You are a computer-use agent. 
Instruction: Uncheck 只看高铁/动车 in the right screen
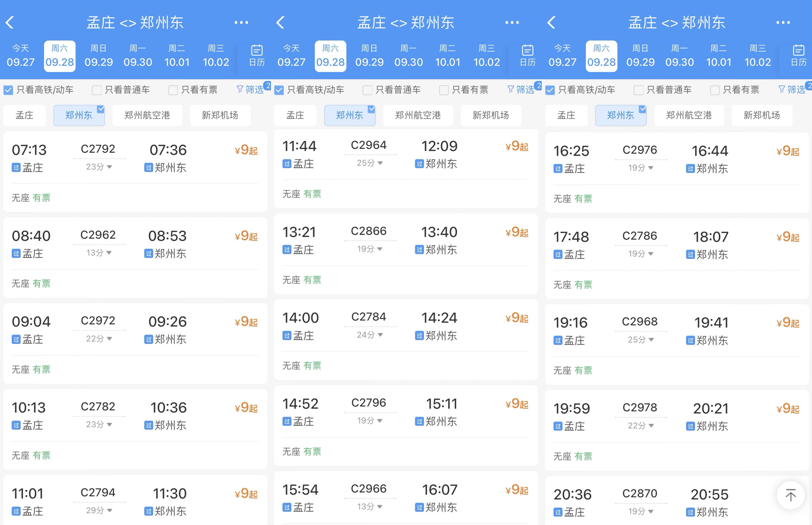tap(550, 90)
